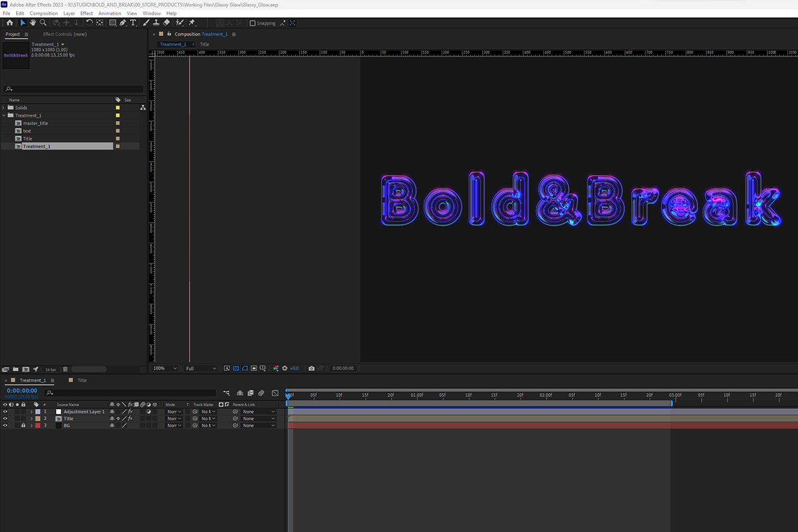Screen dimensions: 798x532
Task: Open the Animation menu
Action: point(110,13)
